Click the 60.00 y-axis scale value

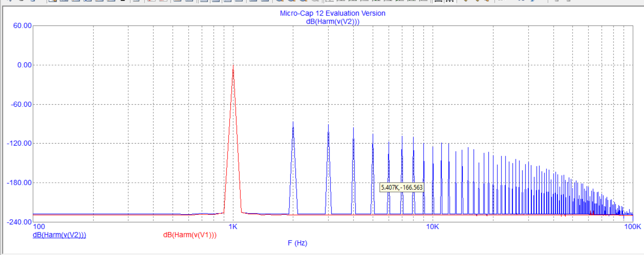coord(22,26)
